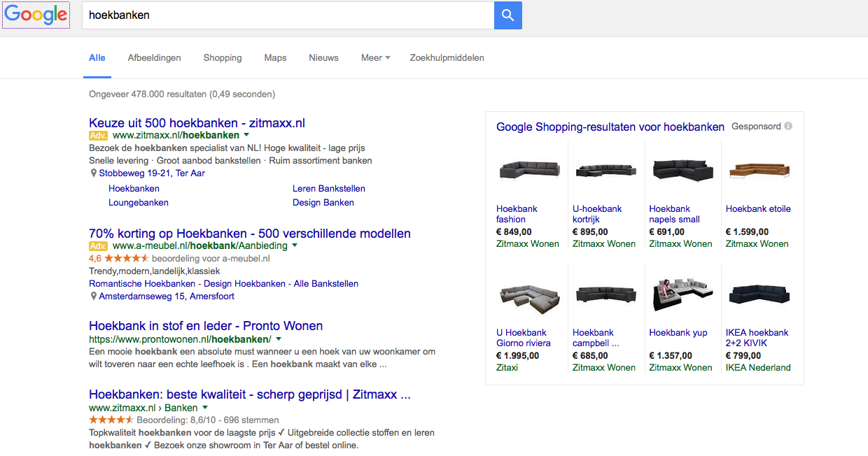Open the result titled Keuze uit 500 hoekbanken
The image size is (868, 456).
(x=196, y=122)
